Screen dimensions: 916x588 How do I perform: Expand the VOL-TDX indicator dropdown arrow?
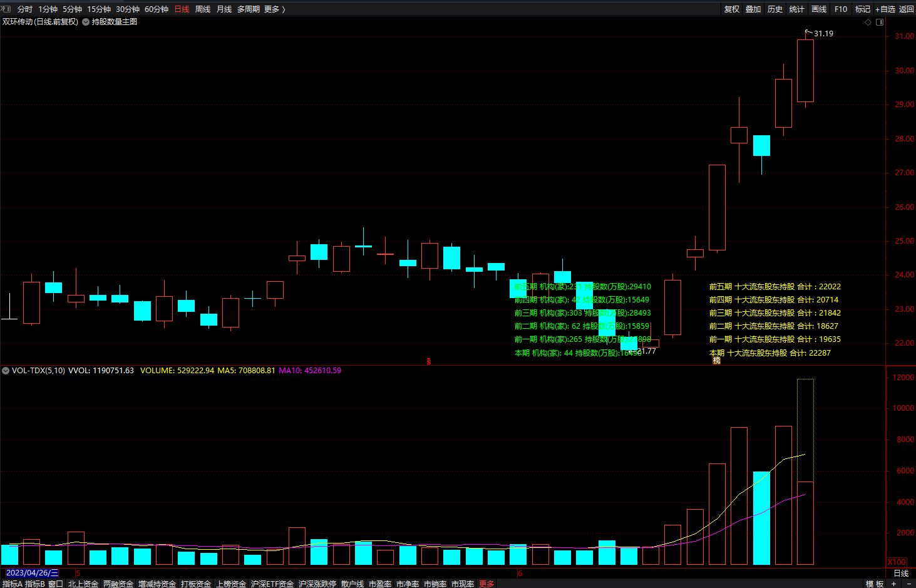6,371
